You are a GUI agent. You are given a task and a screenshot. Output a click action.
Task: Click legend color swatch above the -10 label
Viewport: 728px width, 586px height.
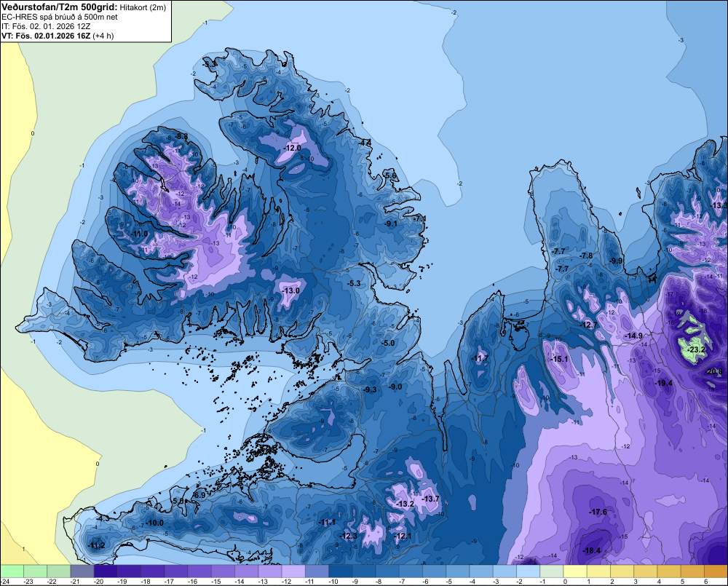[340, 571]
